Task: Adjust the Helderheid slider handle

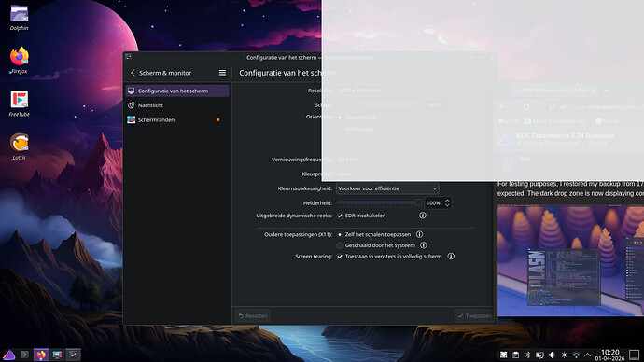Action: [x=418, y=202]
